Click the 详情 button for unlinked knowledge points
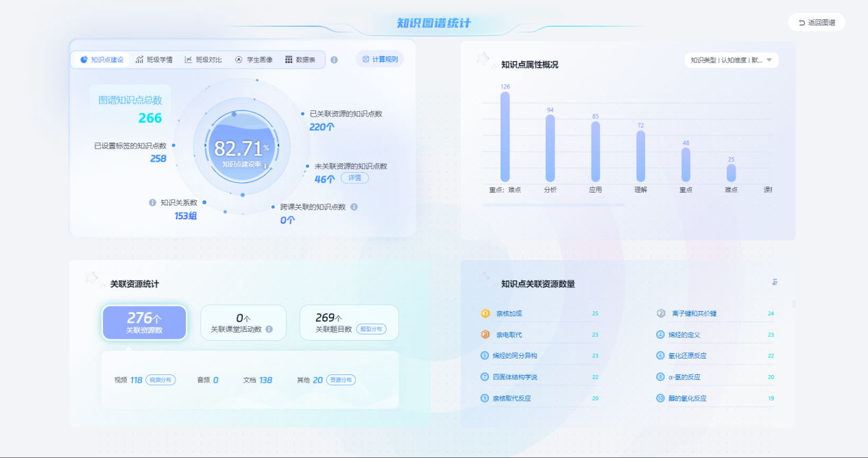This screenshot has height=458, width=868. click(x=354, y=178)
